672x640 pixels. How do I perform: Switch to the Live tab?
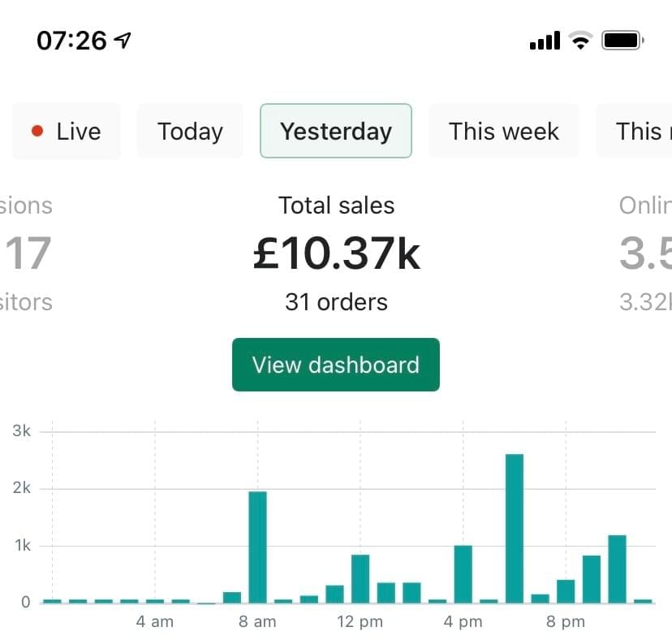pyautogui.click(x=67, y=131)
